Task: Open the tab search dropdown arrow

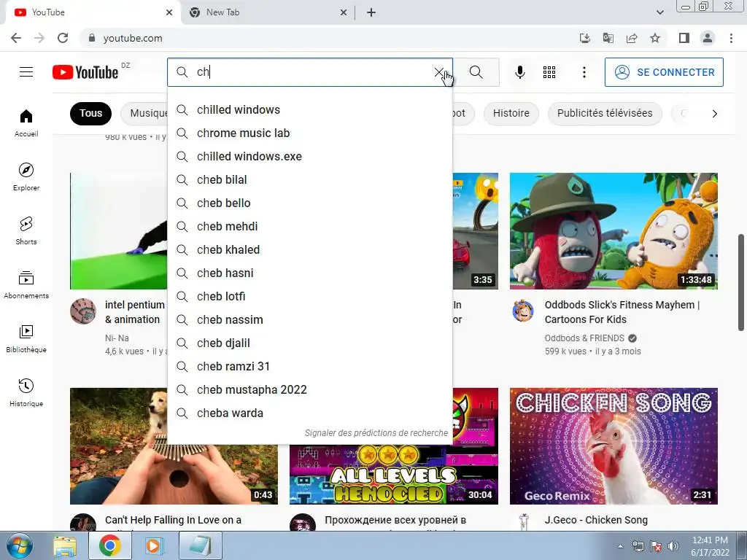Action: click(659, 12)
